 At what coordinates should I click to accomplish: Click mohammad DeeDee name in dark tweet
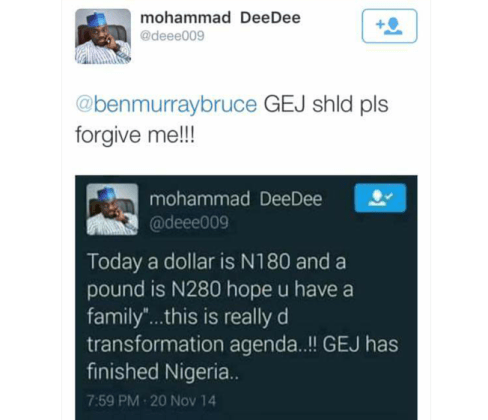click(236, 199)
